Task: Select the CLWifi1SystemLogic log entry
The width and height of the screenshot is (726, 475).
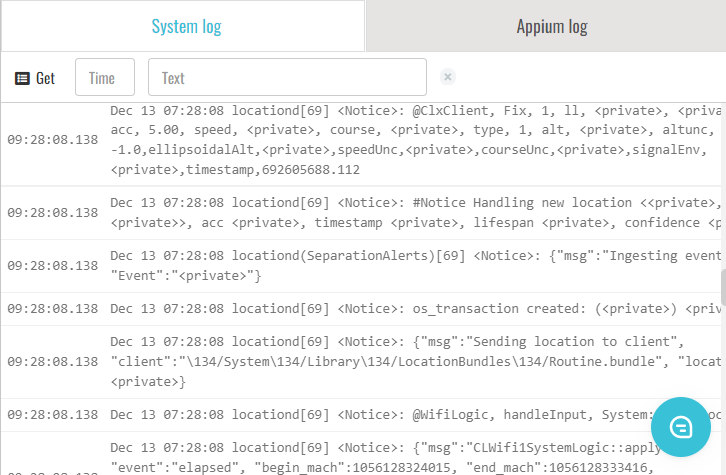Action: point(363,454)
